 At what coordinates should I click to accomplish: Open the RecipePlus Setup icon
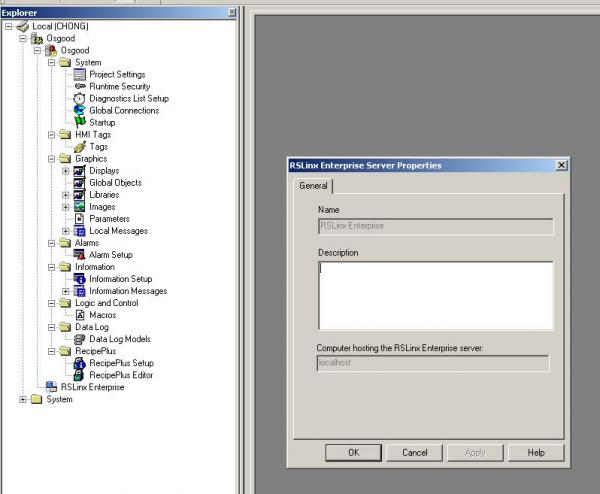tap(80, 363)
